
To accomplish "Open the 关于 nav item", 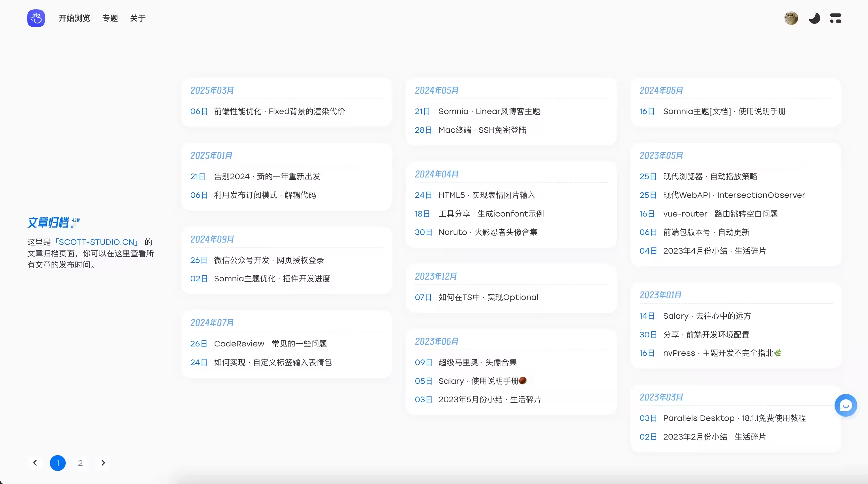I will click(x=138, y=18).
